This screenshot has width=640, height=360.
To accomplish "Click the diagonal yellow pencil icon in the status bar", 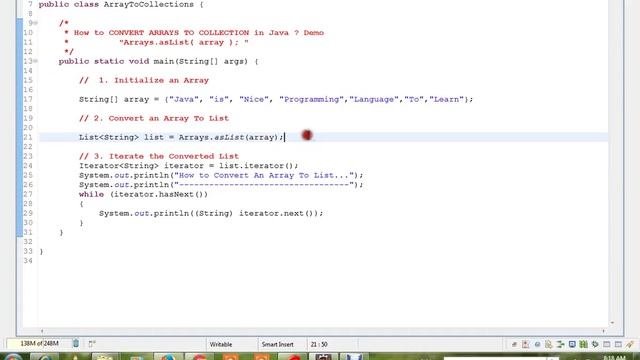I will tap(630, 344).
